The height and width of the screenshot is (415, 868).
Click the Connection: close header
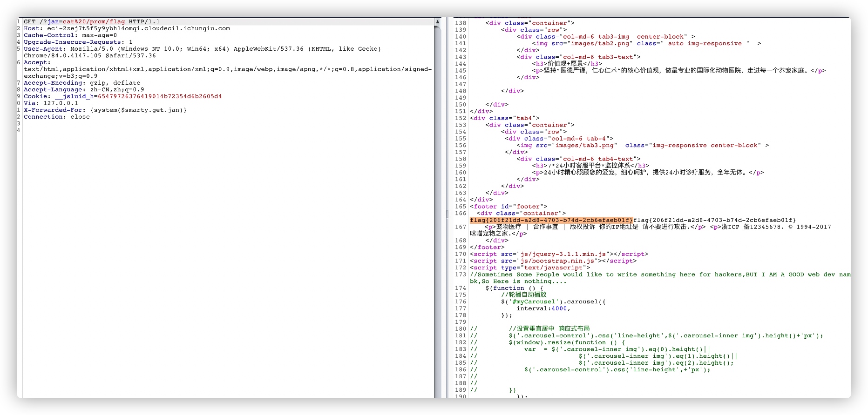pyautogui.click(x=57, y=117)
